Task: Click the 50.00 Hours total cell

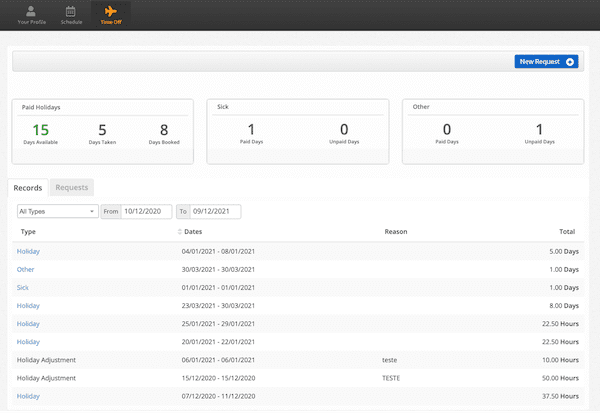Action: [x=560, y=378]
